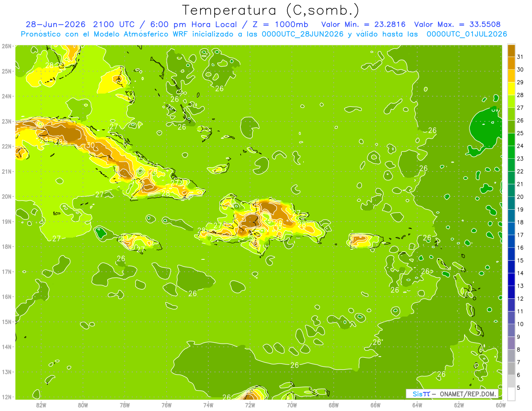This screenshot has height=411, width=532.
Task: Click the '31' label on the color scale
Action: 520,57
